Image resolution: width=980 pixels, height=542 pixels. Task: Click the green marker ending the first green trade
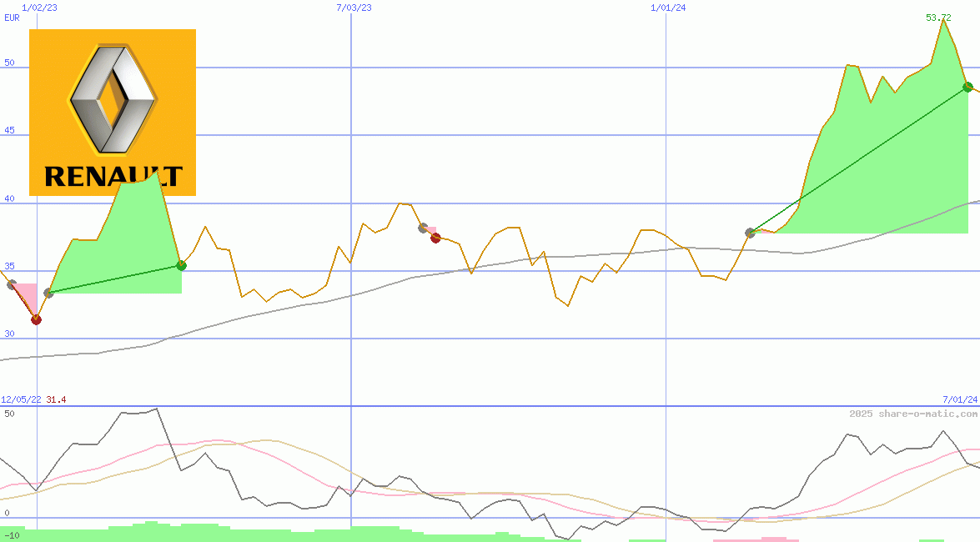point(181,266)
